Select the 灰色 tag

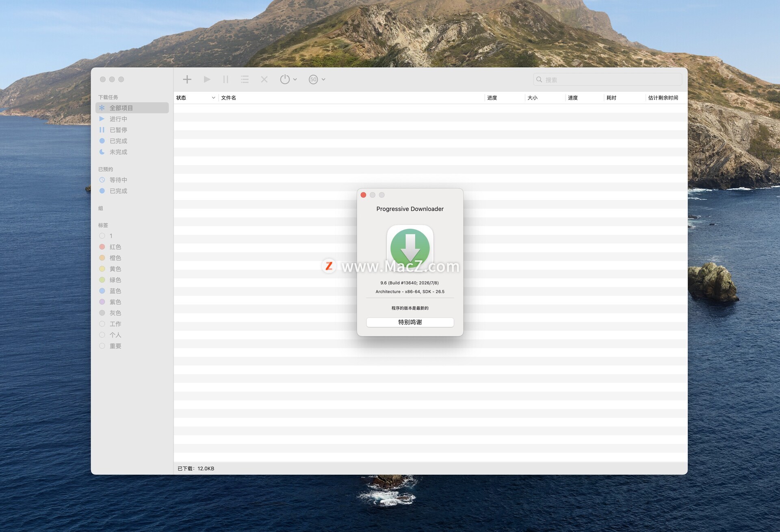132,313
